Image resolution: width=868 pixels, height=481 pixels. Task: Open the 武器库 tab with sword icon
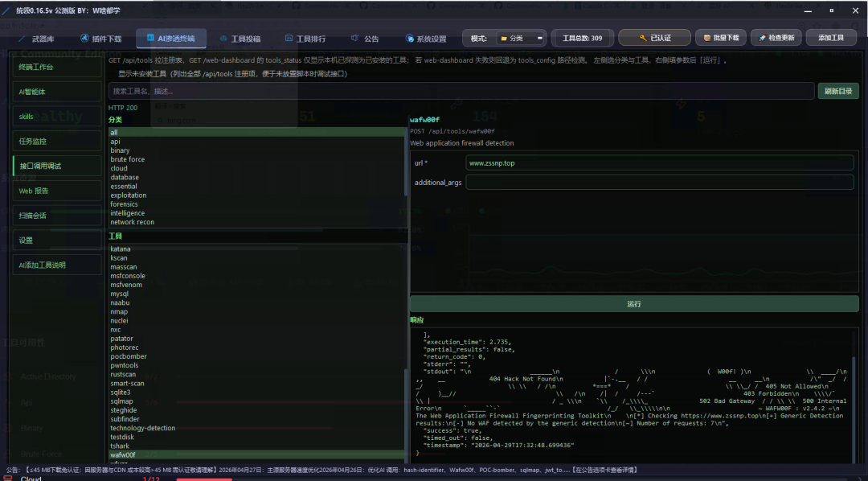36,39
